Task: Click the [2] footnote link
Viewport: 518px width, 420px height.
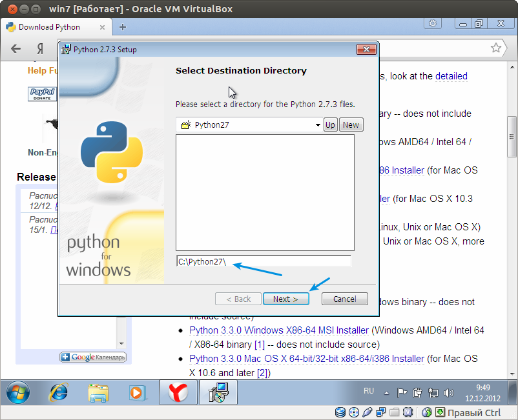Action: (262, 373)
